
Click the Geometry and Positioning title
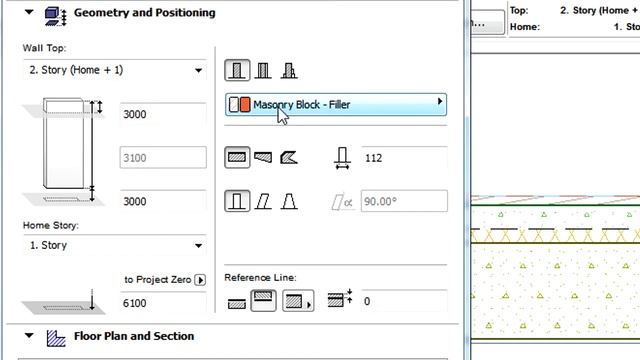point(144,13)
